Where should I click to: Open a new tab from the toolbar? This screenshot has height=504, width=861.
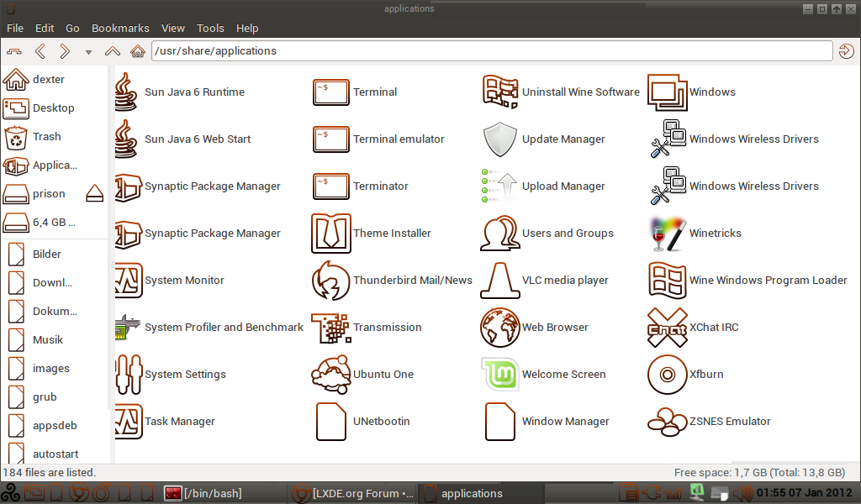tap(14, 51)
